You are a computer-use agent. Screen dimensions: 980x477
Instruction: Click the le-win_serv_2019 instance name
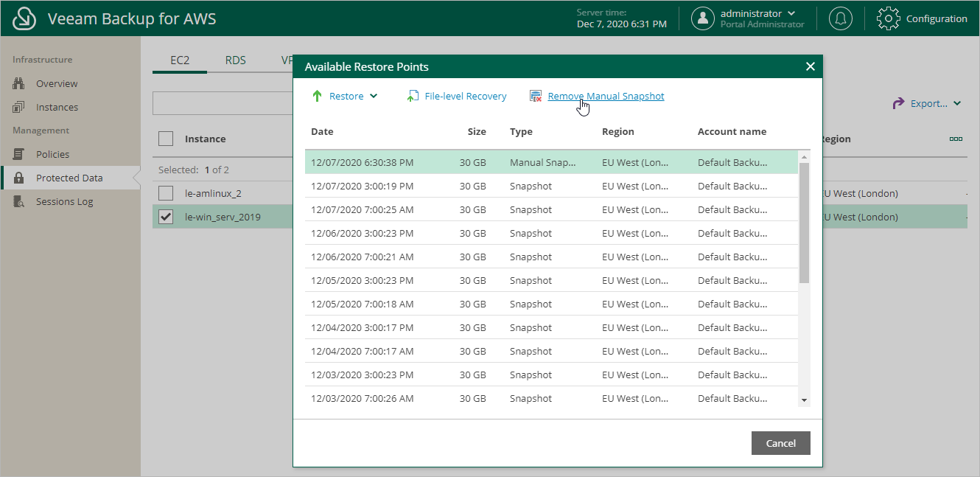point(223,217)
